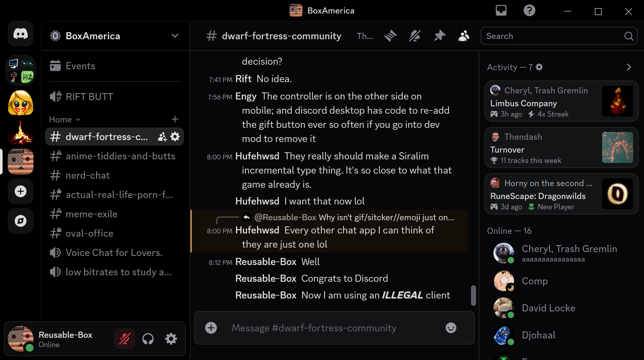Open the Help question mark icon
Image resolution: width=644 pixels, height=360 pixels.
tap(529, 11)
